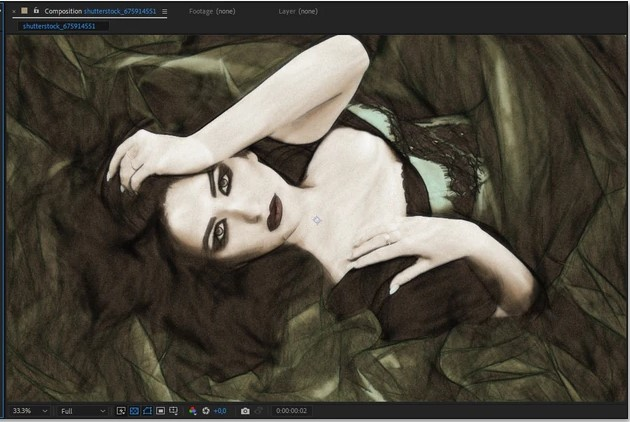
Task: Toggle mask and shape path visibility
Action: coord(147,411)
